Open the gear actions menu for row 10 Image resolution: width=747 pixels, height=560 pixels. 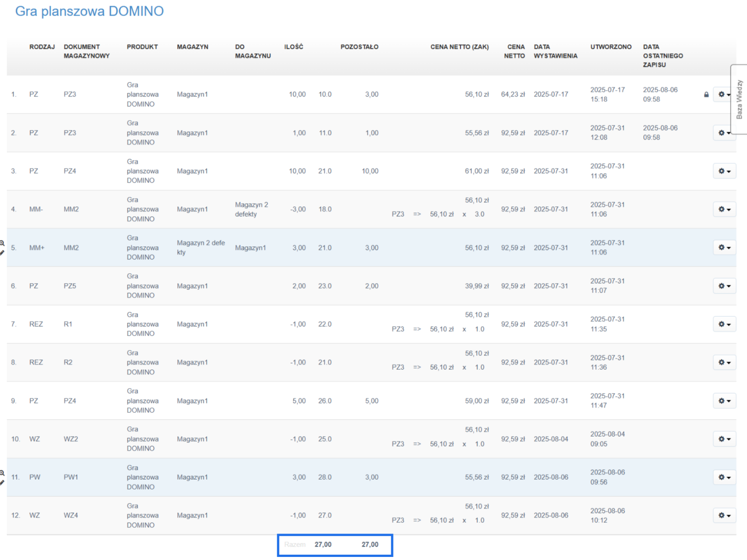724,439
